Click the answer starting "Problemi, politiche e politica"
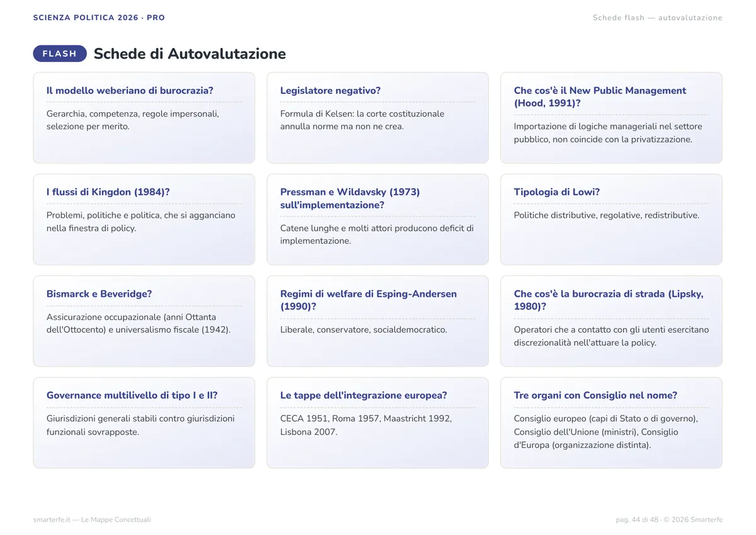Image resolution: width=756 pixels, height=535 pixels. click(141, 222)
